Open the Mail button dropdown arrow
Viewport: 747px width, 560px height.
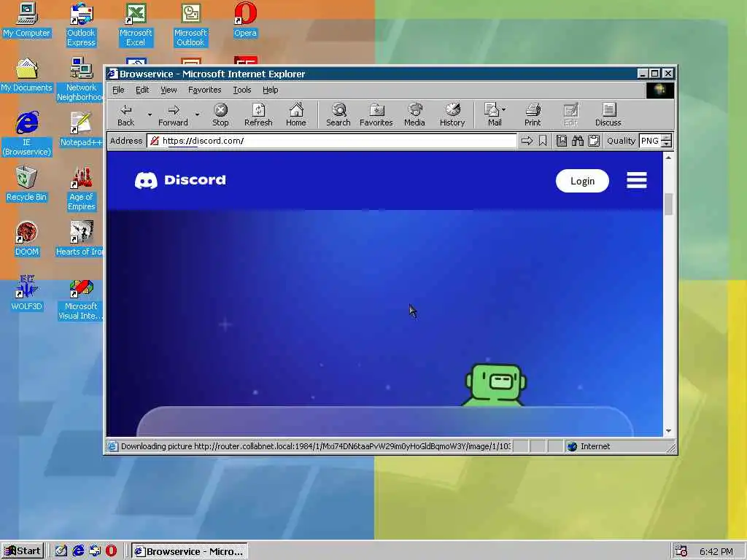(x=504, y=109)
